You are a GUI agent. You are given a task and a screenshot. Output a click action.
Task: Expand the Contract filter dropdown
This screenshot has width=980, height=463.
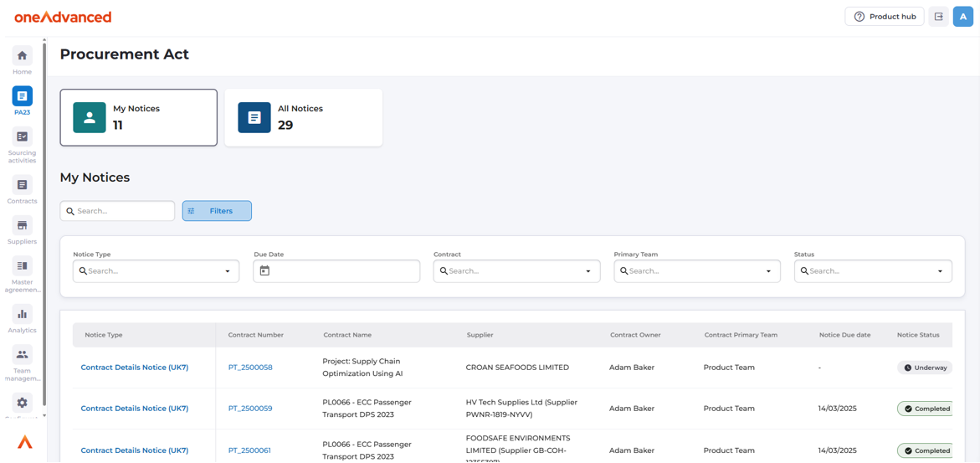click(x=587, y=271)
